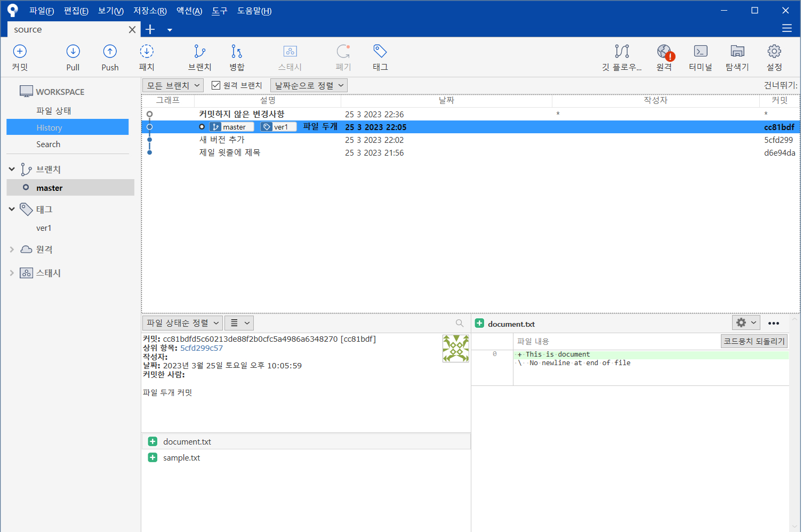The image size is (803, 532).
Task: Select Search in sidebar
Action: coord(48,144)
